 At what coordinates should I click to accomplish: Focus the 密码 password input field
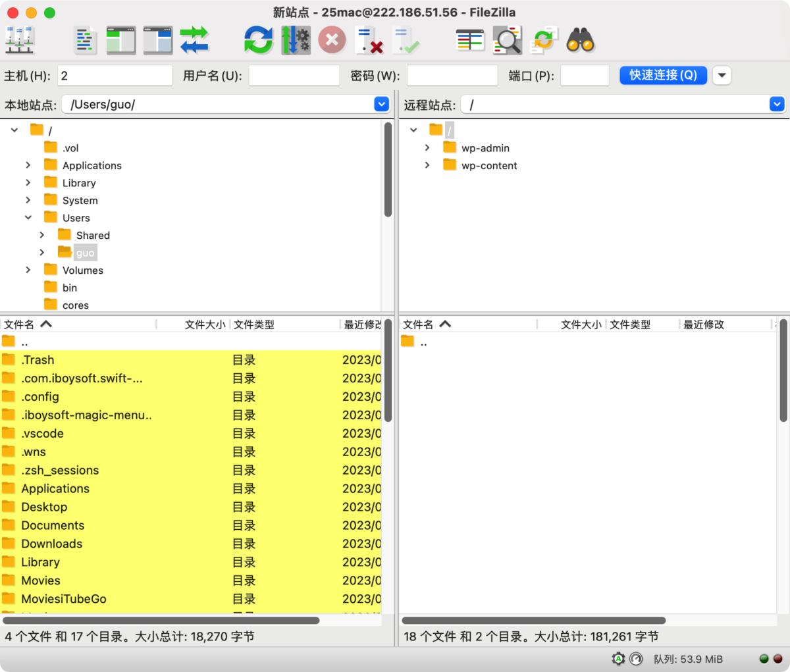pos(452,75)
